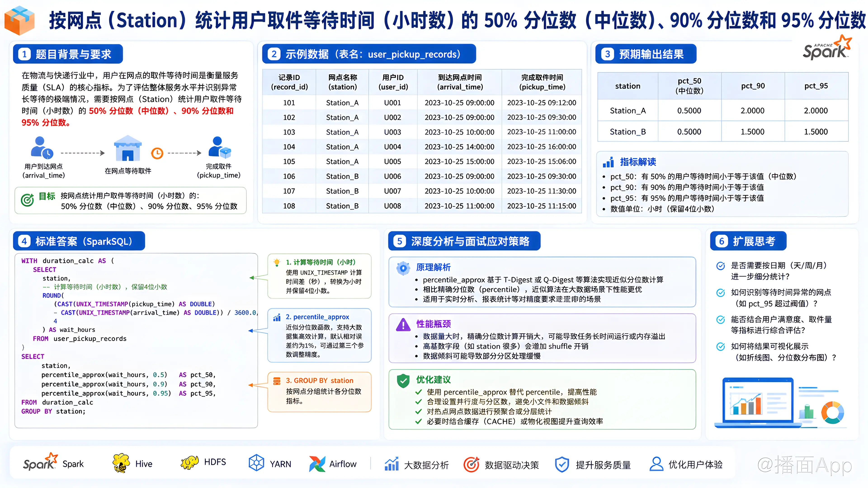Click the chart icon next to percentile_approx note
The height and width of the screenshot is (488, 868).
(277, 317)
